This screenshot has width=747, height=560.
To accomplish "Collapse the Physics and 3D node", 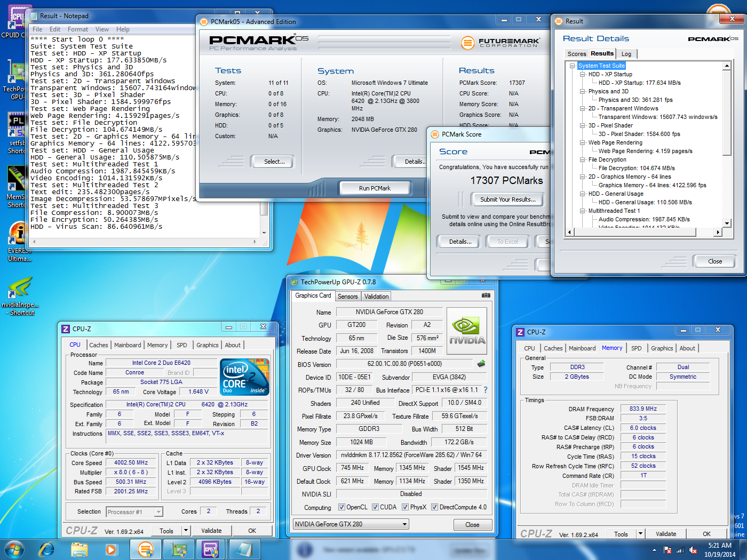I will coord(583,91).
